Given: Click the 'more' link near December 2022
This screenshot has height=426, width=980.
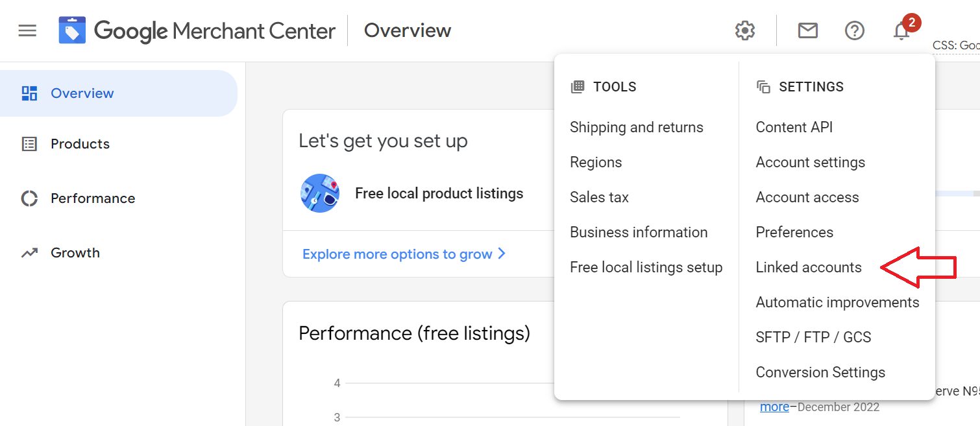Looking at the screenshot, I should coord(774,407).
